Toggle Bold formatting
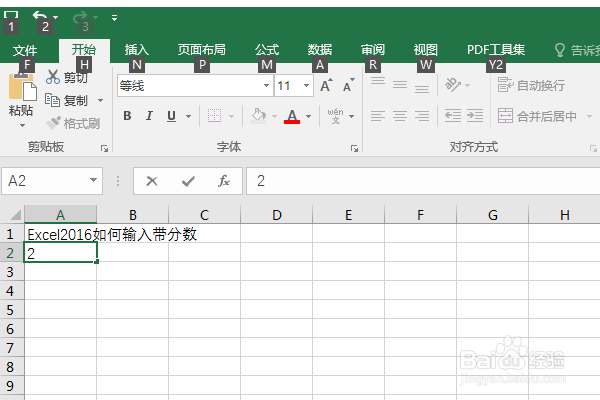This screenshot has width=600, height=400. point(127,116)
